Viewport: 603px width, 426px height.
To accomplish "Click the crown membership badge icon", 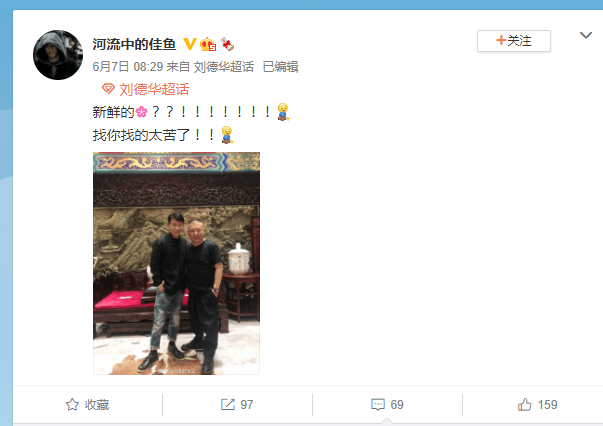I will [x=208, y=44].
